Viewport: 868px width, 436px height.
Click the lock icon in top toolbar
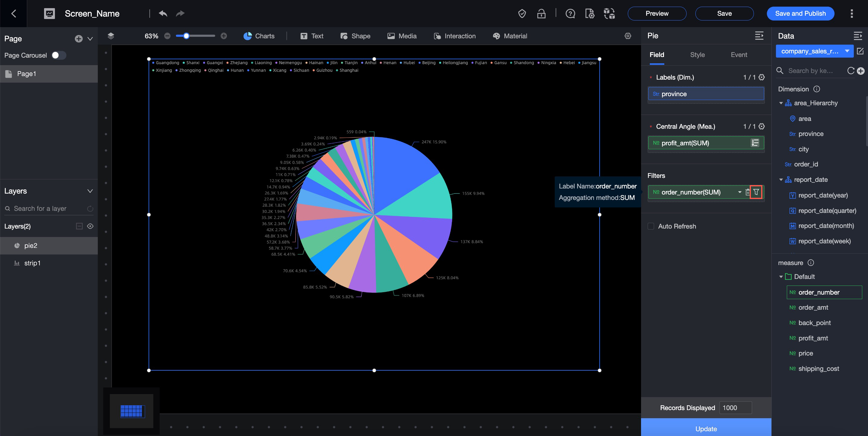[541, 14]
